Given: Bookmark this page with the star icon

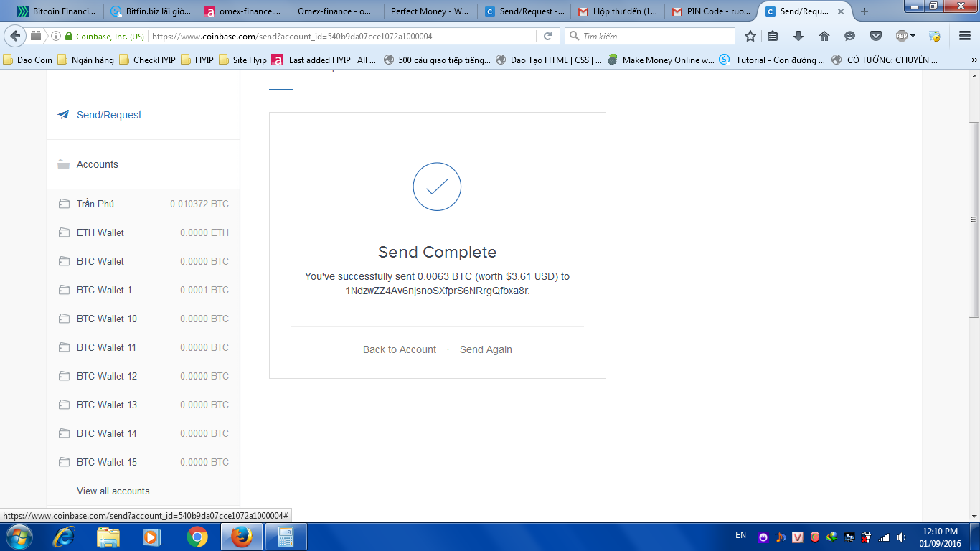Looking at the screenshot, I should tap(750, 36).
